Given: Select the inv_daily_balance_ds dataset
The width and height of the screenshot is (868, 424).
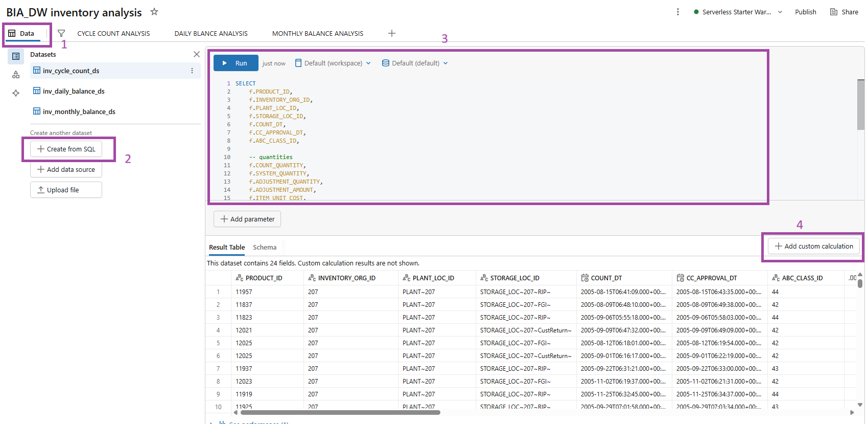Looking at the screenshot, I should [x=74, y=91].
